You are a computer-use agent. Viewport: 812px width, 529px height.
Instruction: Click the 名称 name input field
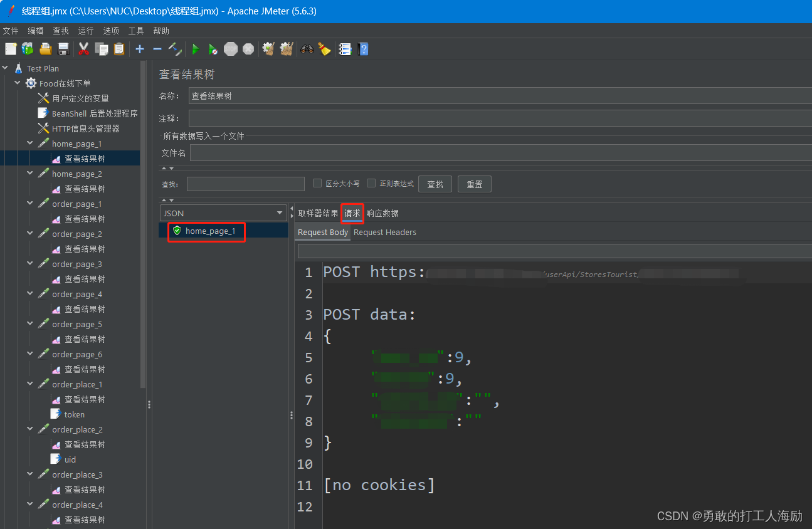click(x=500, y=96)
